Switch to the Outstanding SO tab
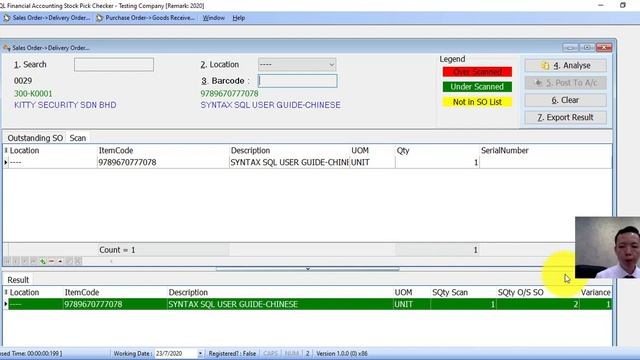The image size is (640, 360). click(x=35, y=138)
